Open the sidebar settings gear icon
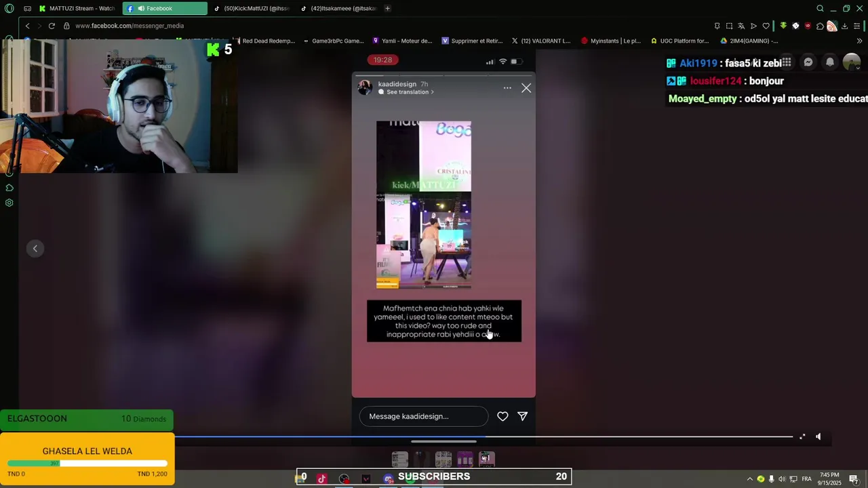The height and width of the screenshot is (488, 868). [x=9, y=203]
